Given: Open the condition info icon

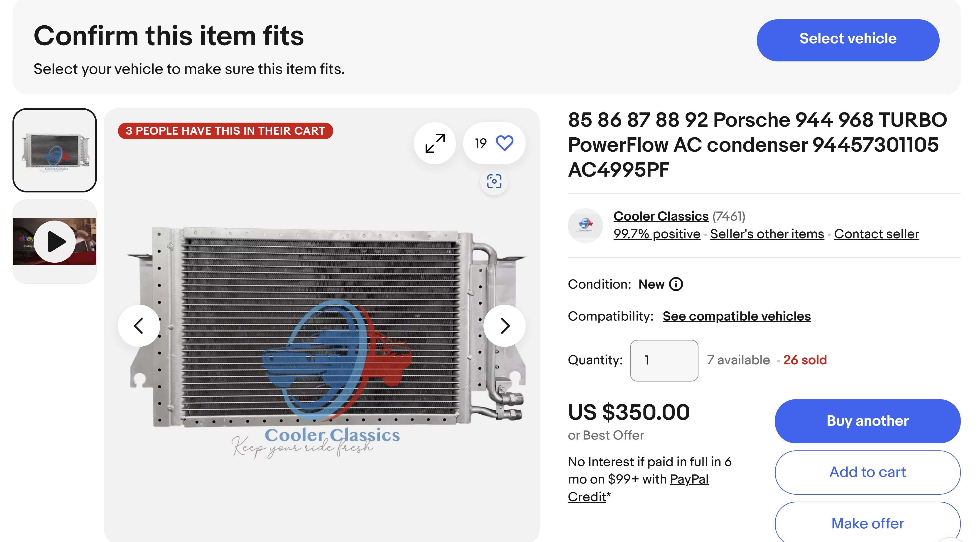Looking at the screenshot, I should click(676, 284).
